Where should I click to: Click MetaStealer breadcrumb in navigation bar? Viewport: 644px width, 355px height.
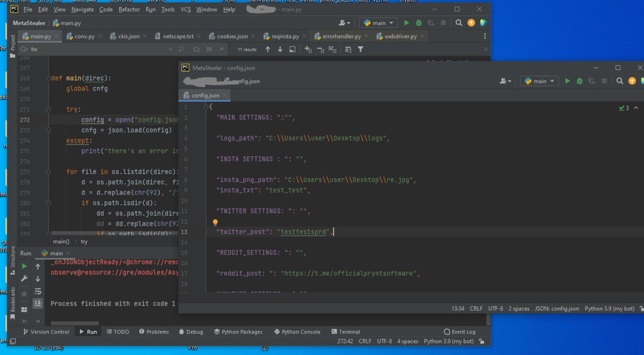coord(29,23)
